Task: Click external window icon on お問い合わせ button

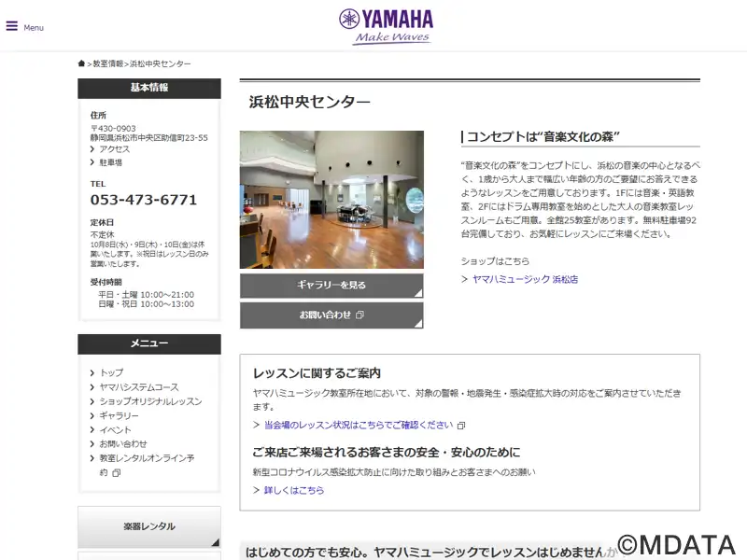Action: tap(360, 315)
